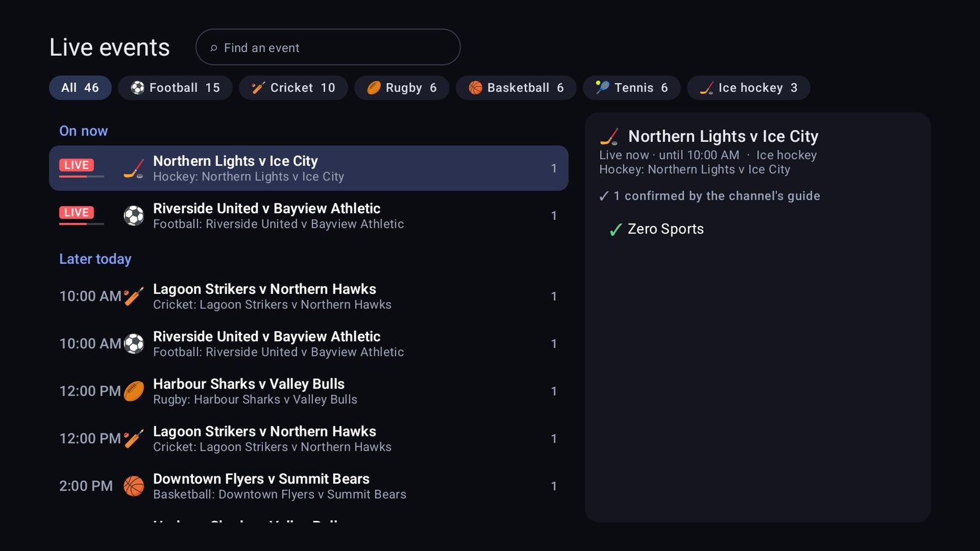Show only Tennis events

point(631,88)
